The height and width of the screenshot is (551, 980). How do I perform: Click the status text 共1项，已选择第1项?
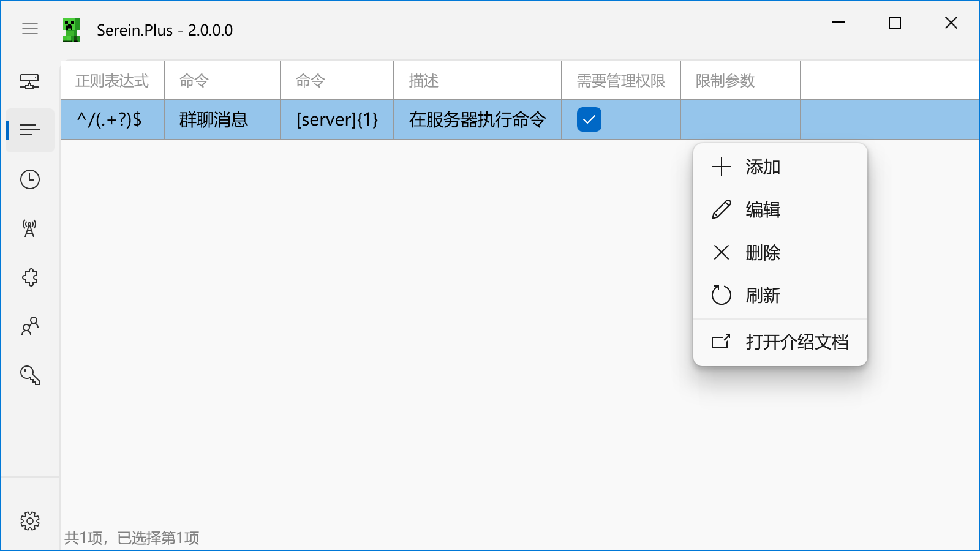(x=132, y=538)
